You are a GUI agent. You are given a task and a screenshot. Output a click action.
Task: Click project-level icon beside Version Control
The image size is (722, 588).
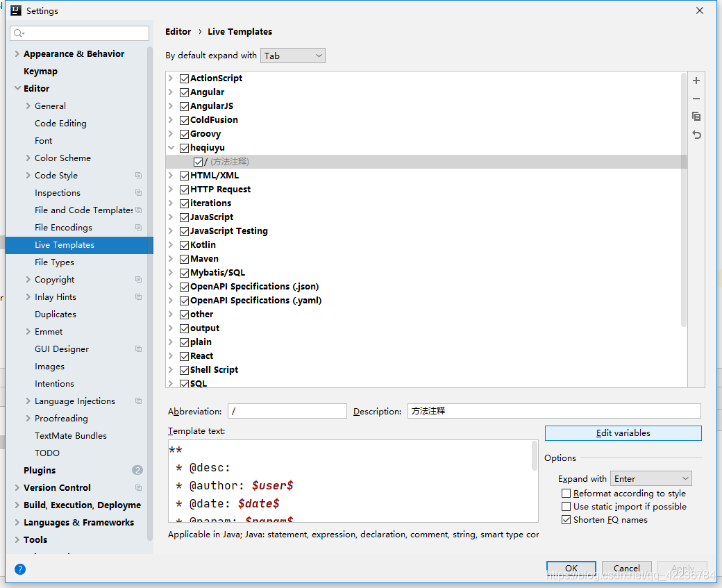point(138,487)
